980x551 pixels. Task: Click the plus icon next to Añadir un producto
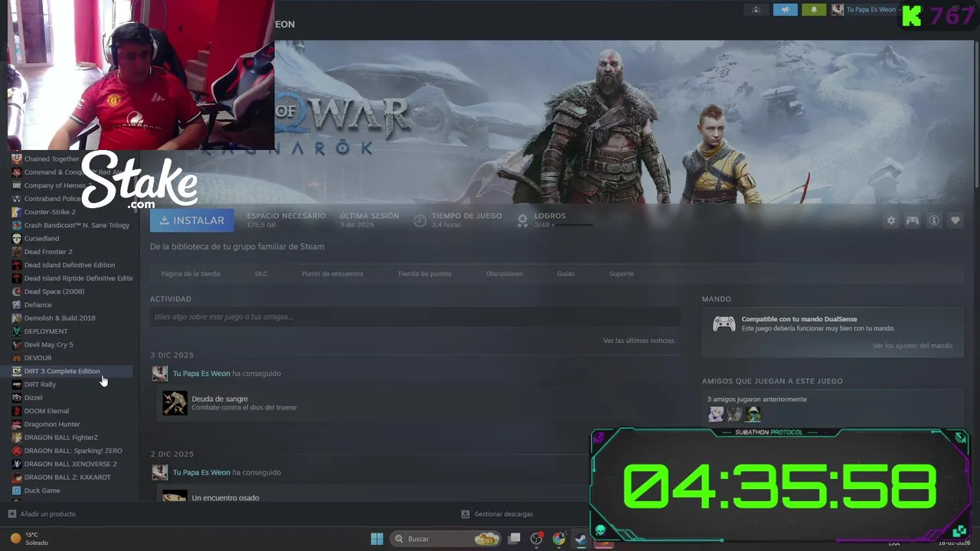[x=11, y=514]
